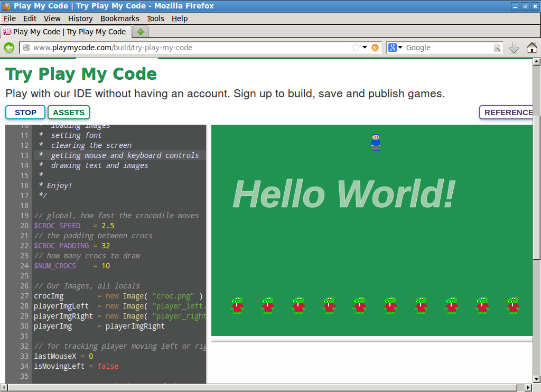Screen dimensions: 541x392
Task: Click the site identity globe icon
Action: (x=26, y=48)
